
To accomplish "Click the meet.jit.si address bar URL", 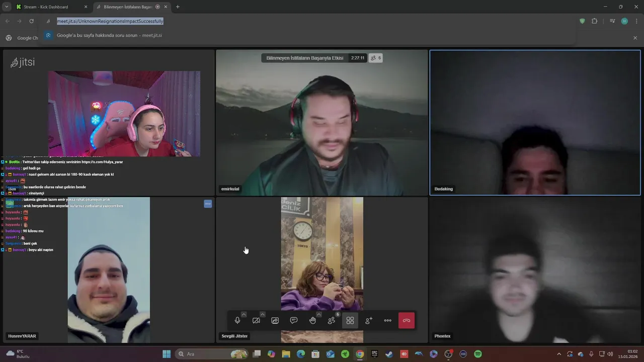I will pyautogui.click(x=110, y=21).
